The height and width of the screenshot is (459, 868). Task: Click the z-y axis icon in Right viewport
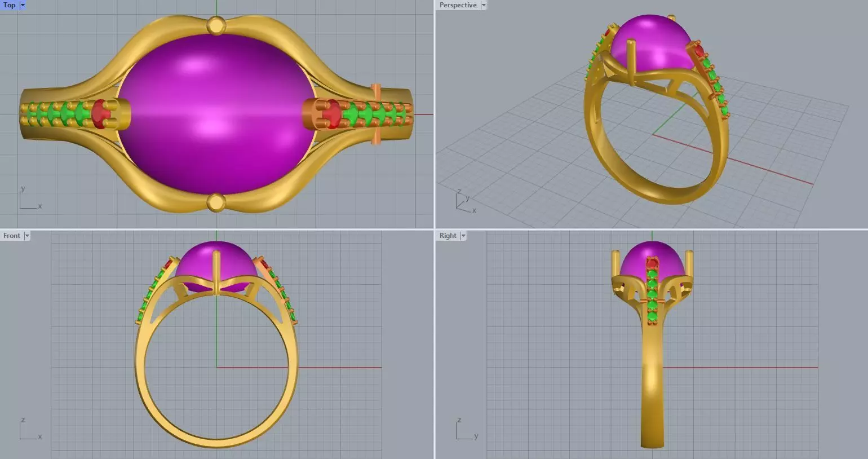pos(467,429)
